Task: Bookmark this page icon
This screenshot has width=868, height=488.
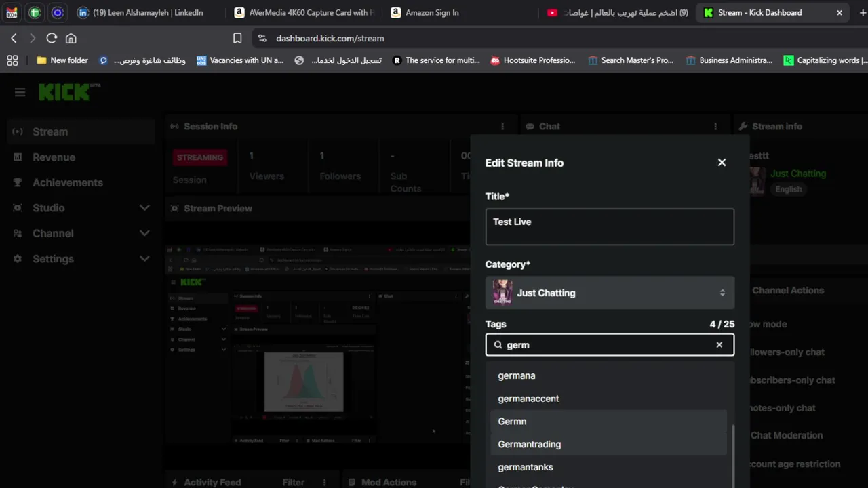Action: click(x=237, y=39)
